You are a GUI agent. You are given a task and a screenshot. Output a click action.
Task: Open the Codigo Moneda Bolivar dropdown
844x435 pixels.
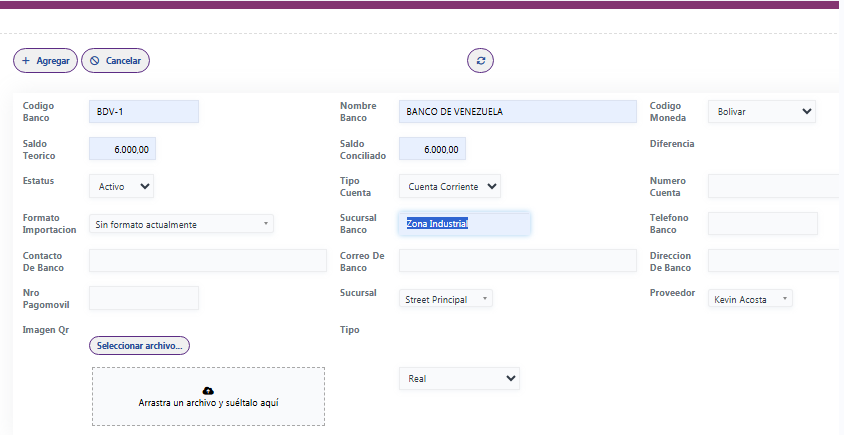point(761,112)
